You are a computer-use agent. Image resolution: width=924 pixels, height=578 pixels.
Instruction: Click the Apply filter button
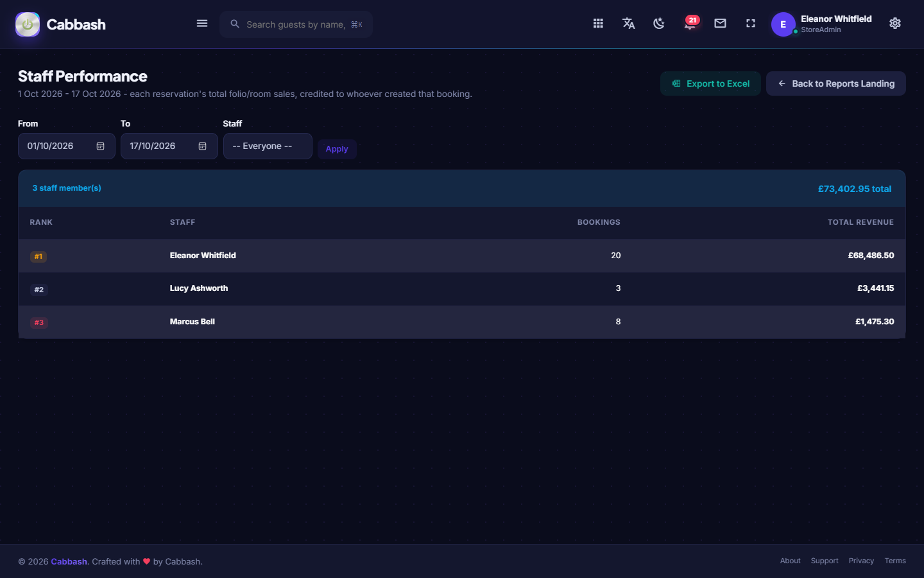tap(337, 149)
